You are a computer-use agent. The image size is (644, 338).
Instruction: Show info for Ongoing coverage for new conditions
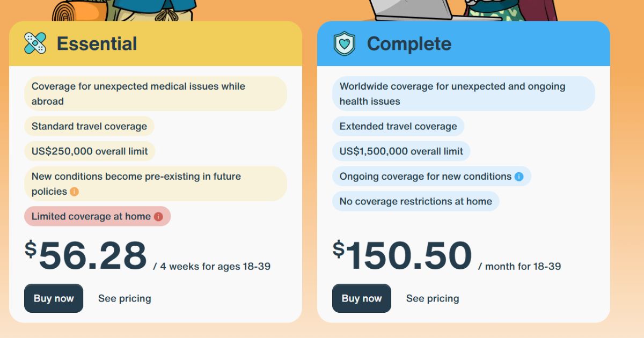[519, 177]
